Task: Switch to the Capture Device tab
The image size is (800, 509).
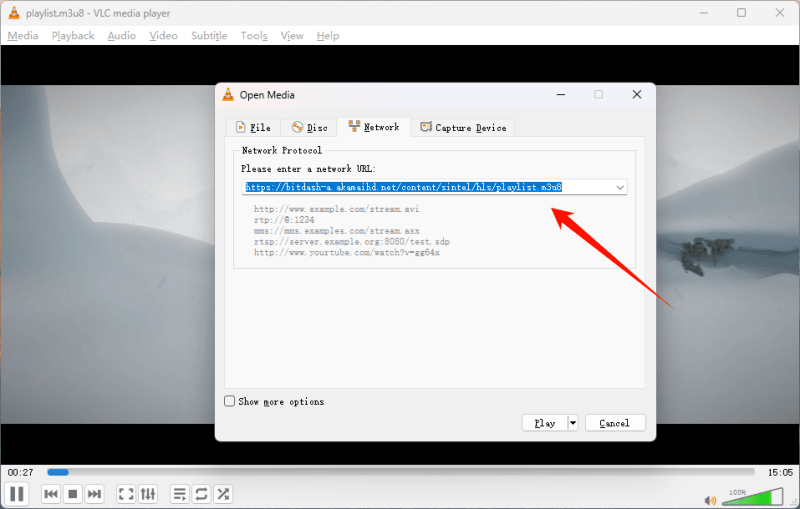Action: coord(463,128)
